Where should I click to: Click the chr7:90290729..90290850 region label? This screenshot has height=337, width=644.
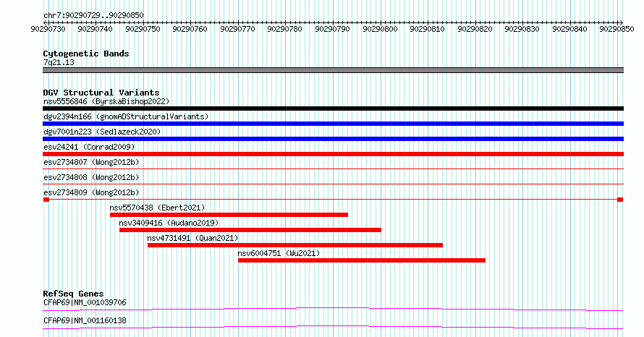pyautogui.click(x=93, y=15)
